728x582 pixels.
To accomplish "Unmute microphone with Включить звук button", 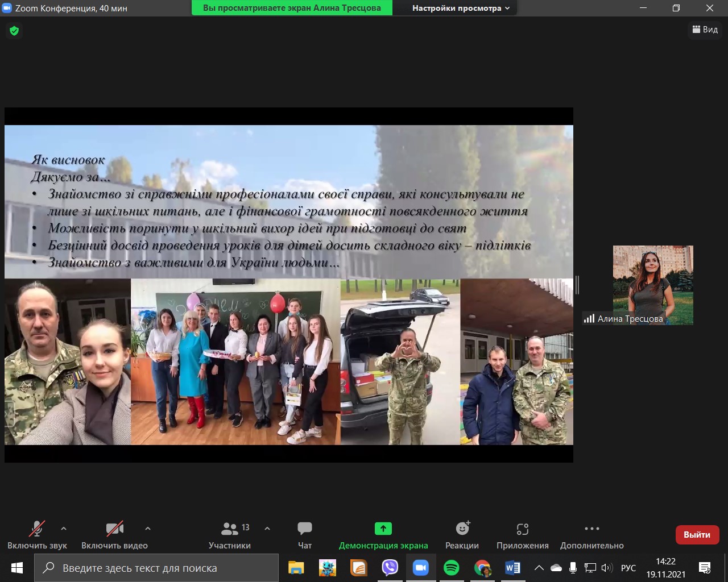I will 37,535.
